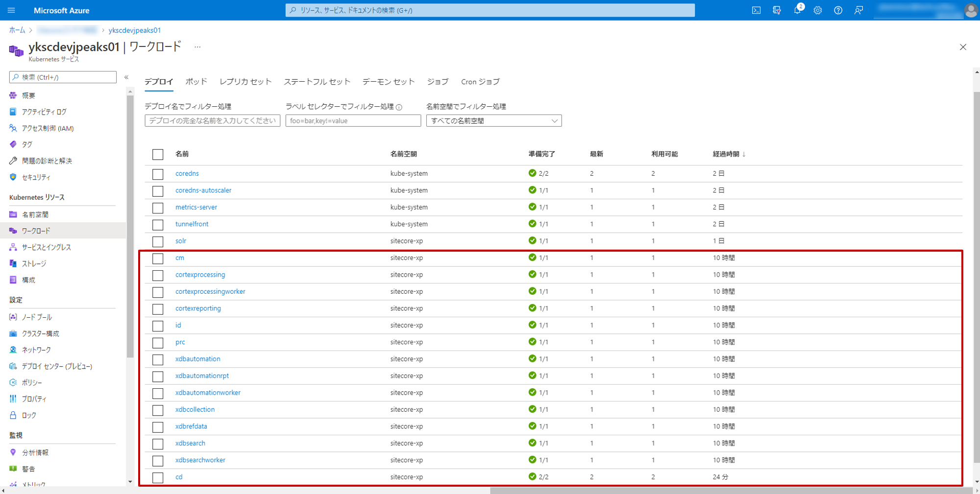Click the 名前空間 icon in sidebar
The width and height of the screenshot is (980, 494).
(13, 214)
